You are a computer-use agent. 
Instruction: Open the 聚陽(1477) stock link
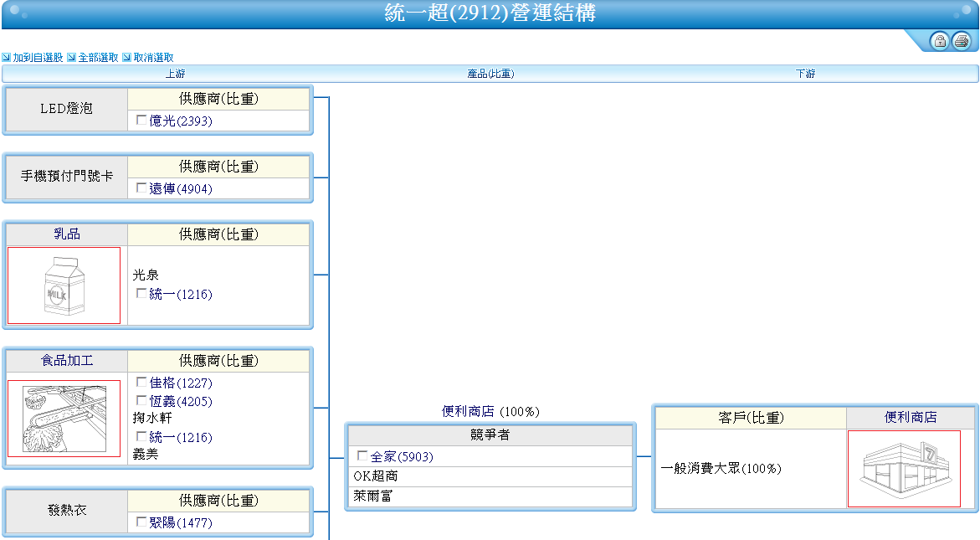click(x=181, y=523)
